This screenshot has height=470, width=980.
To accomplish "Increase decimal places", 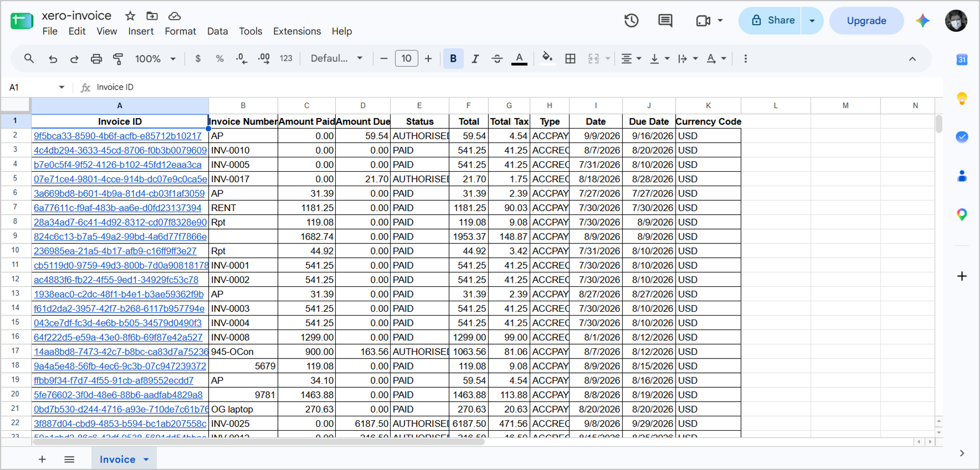I will (264, 59).
